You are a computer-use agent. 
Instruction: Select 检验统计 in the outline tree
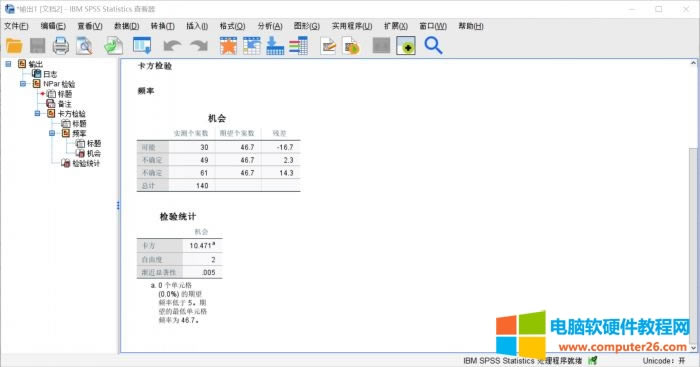(86, 163)
